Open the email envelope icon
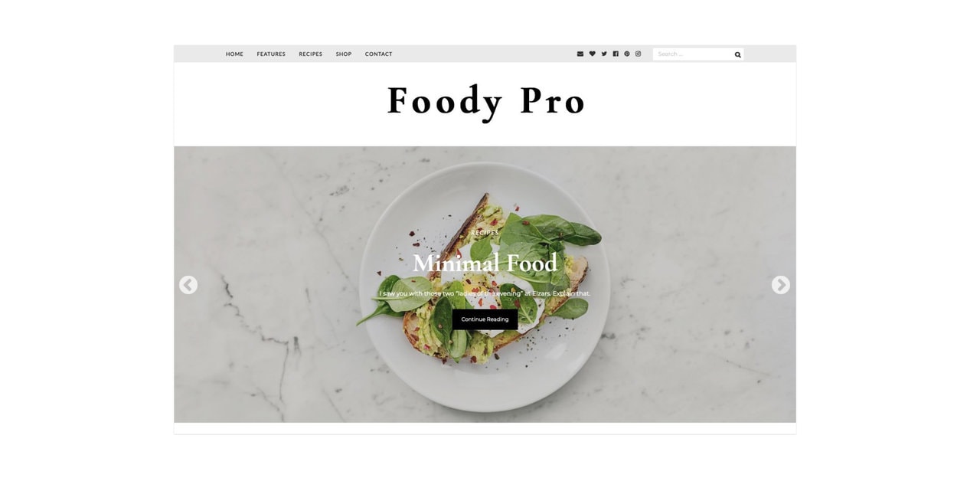This screenshot has width=980, height=491. click(x=580, y=54)
